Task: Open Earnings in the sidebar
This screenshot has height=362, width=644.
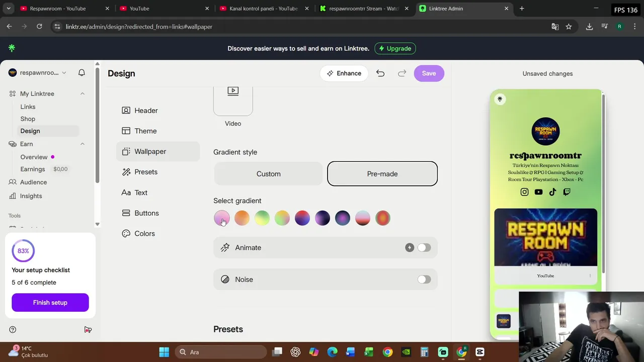Action: coord(33,169)
